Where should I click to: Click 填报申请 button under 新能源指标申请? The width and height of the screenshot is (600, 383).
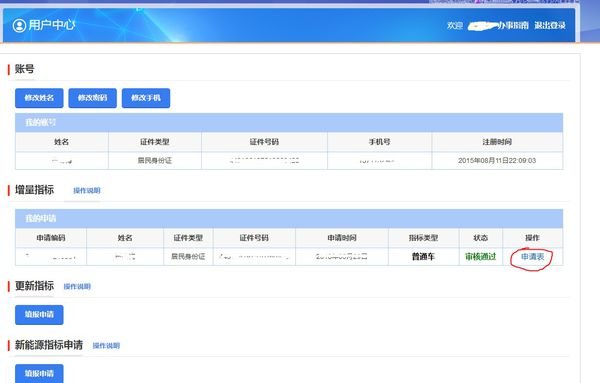[39, 373]
